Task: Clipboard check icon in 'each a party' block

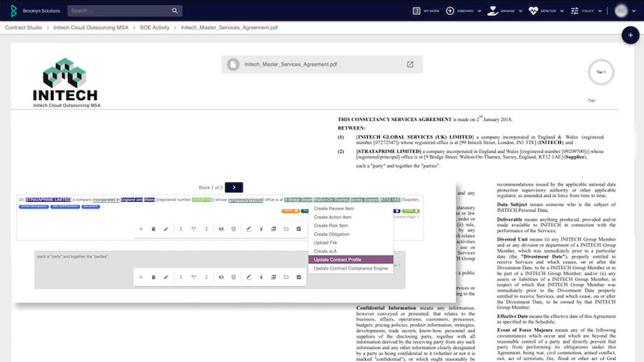Action: coord(298,277)
